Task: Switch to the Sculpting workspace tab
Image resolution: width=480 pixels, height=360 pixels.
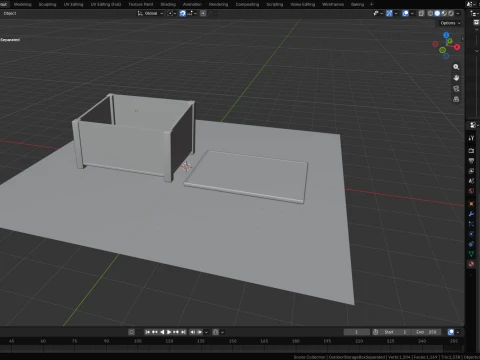Action: (47, 4)
